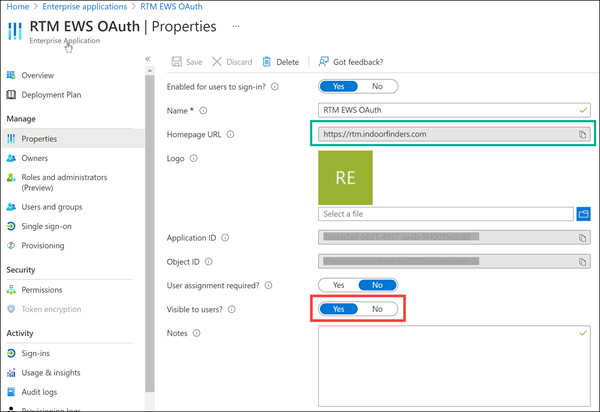Image resolution: width=600 pixels, height=412 pixels.
Task: Click info icon beside Visible to users
Action: coord(232,309)
